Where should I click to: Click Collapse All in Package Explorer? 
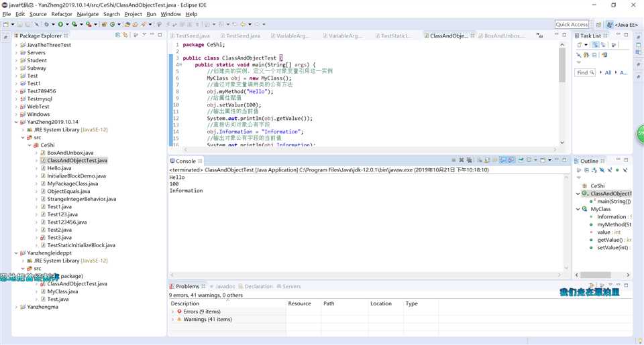coord(117,36)
